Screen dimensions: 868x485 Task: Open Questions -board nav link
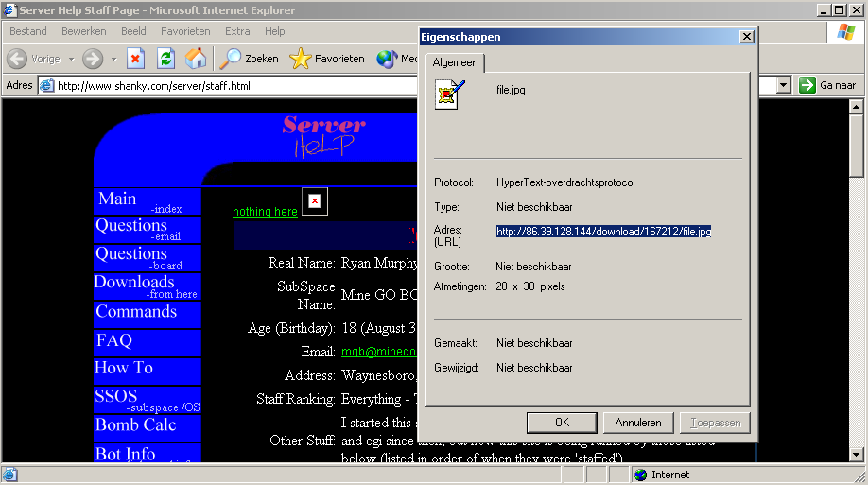(x=148, y=258)
